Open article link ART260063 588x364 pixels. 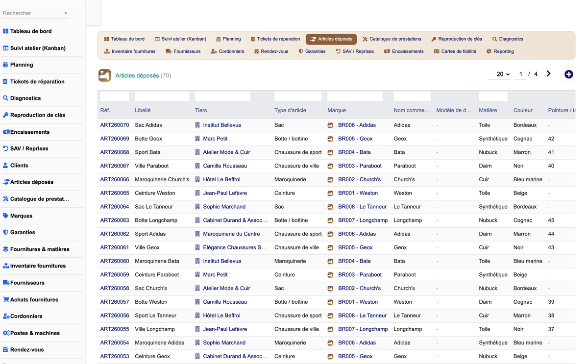tap(115, 220)
